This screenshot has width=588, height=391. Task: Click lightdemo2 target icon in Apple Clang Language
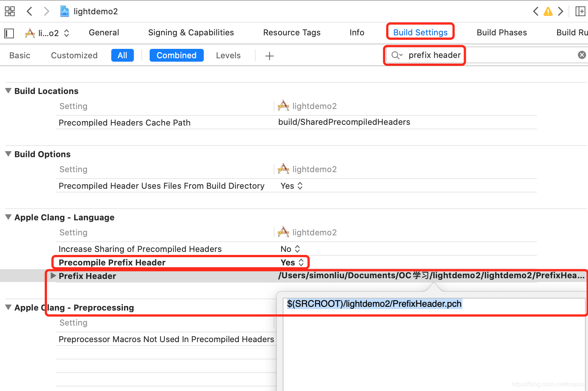tap(283, 232)
